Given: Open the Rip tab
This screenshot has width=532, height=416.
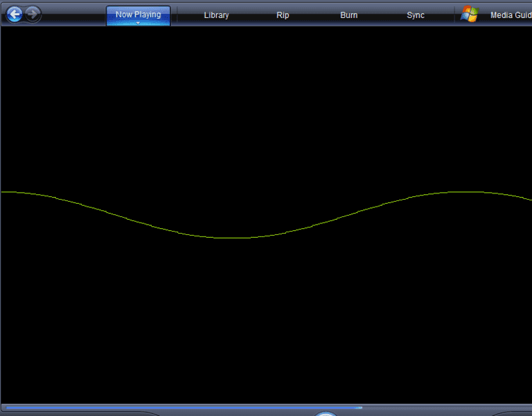Looking at the screenshot, I should click(283, 15).
